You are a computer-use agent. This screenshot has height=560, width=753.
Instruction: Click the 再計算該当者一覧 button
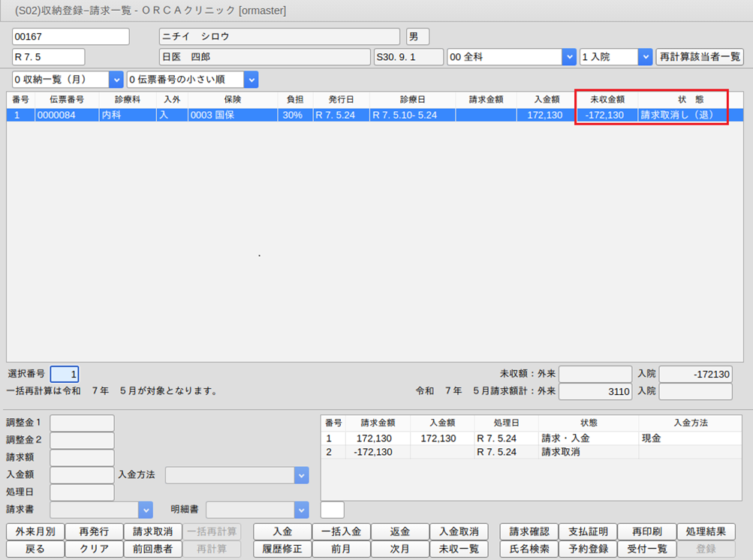point(700,57)
